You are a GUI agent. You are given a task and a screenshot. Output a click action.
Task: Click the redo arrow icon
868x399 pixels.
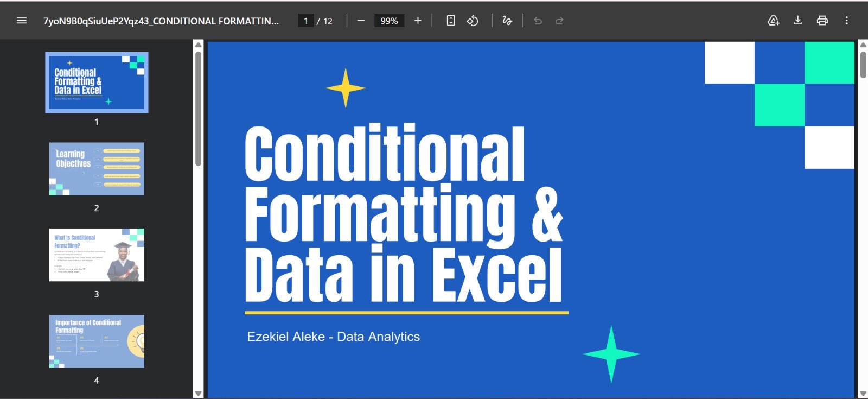559,21
